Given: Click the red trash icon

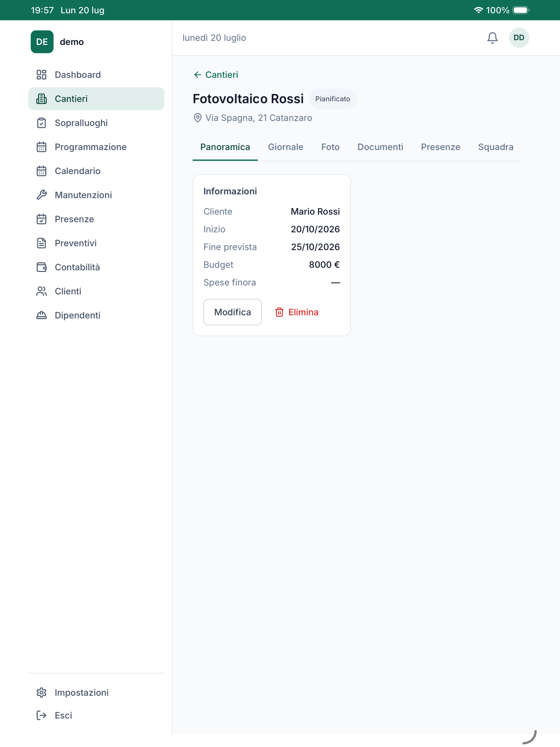Looking at the screenshot, I should 279,312.
